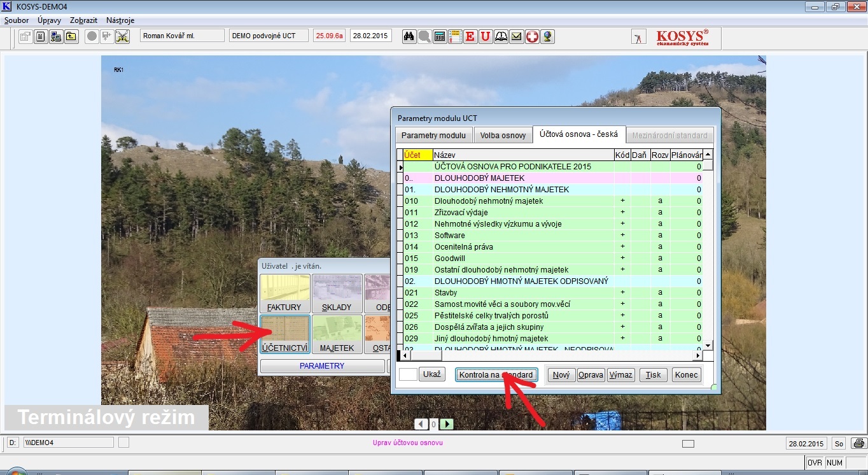The width and height of the screenshot is (868, 475).
Task: Open the Úpravy menu
Action: [x=49, y=20]
